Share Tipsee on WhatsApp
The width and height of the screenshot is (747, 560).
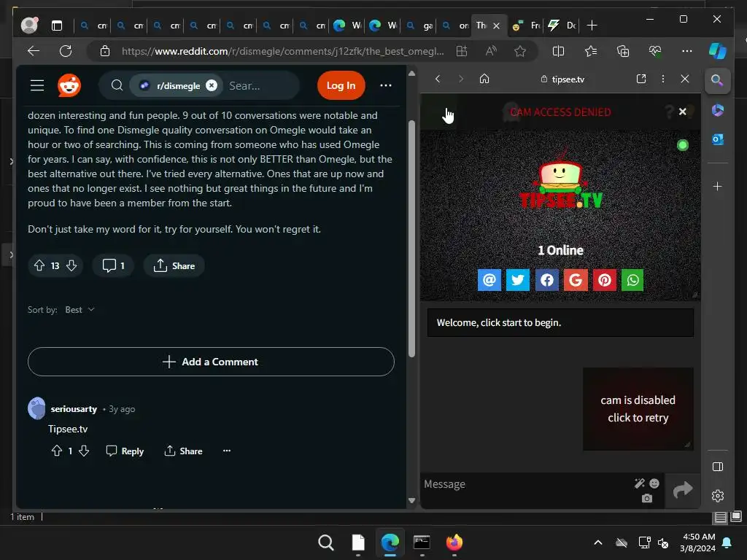(x=632, y=280)
